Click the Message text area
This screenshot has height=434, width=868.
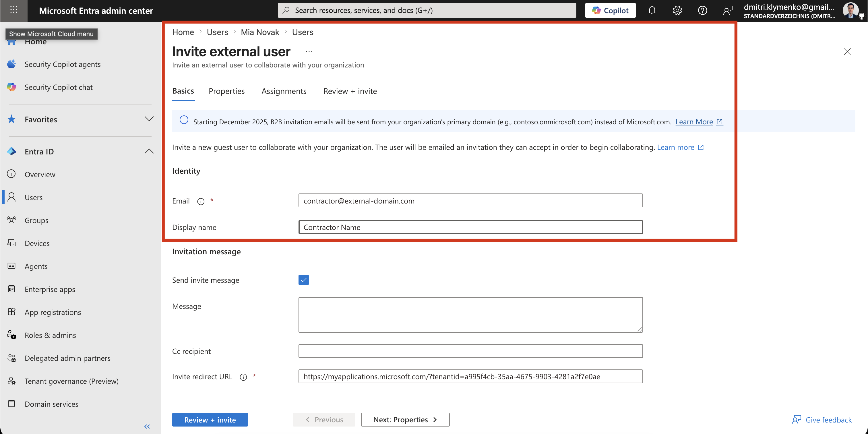[x=470, y=315]
